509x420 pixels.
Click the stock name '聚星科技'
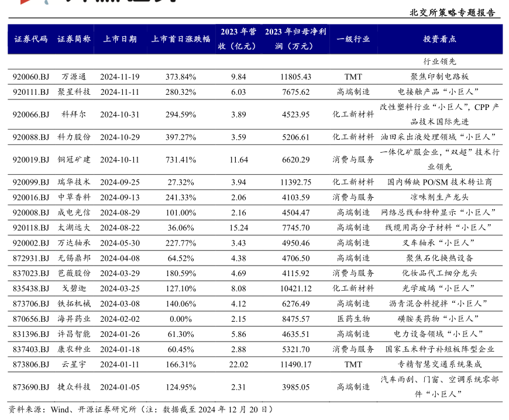pos(74,92)
